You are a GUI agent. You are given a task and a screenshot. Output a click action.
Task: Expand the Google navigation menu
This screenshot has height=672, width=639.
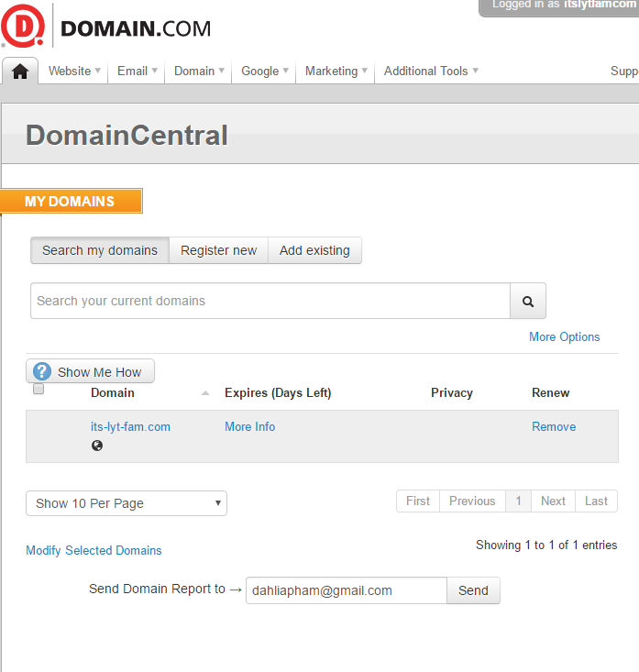click(x=264, y=71)
